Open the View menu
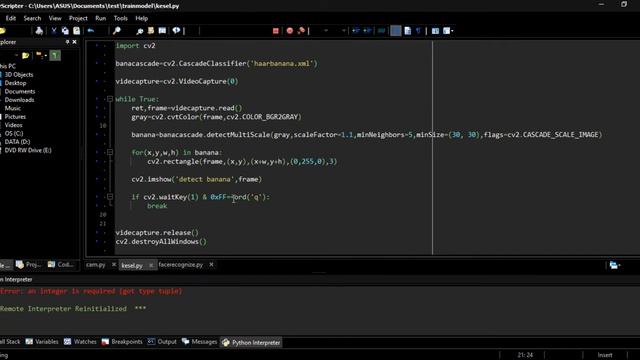The image size is (640, 360). click(x=55, y=18)
